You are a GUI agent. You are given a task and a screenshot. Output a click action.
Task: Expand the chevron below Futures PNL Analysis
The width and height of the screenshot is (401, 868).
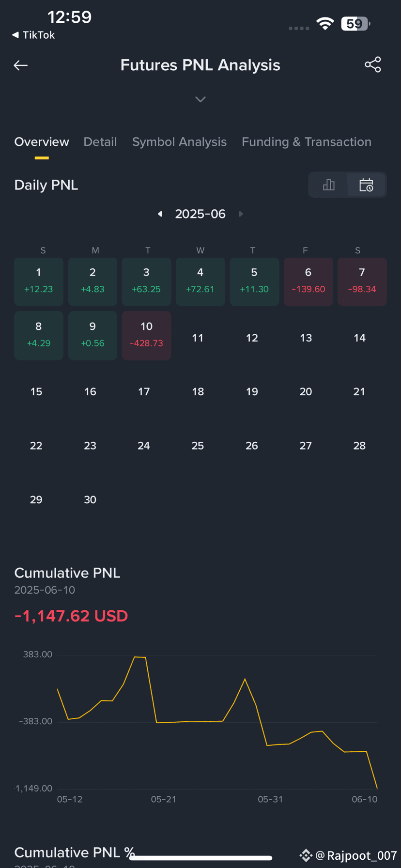click(x=200, y=99)
